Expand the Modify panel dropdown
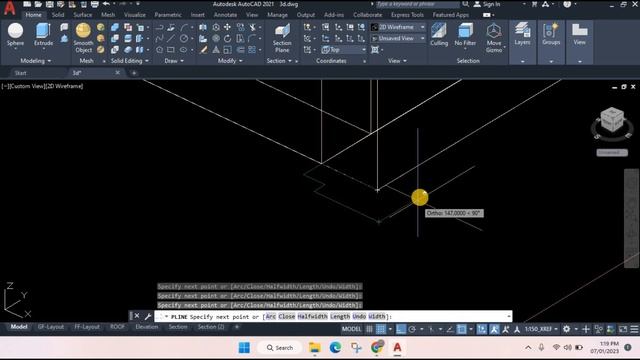This screenshot has width=640, height=360. (230, 61)
